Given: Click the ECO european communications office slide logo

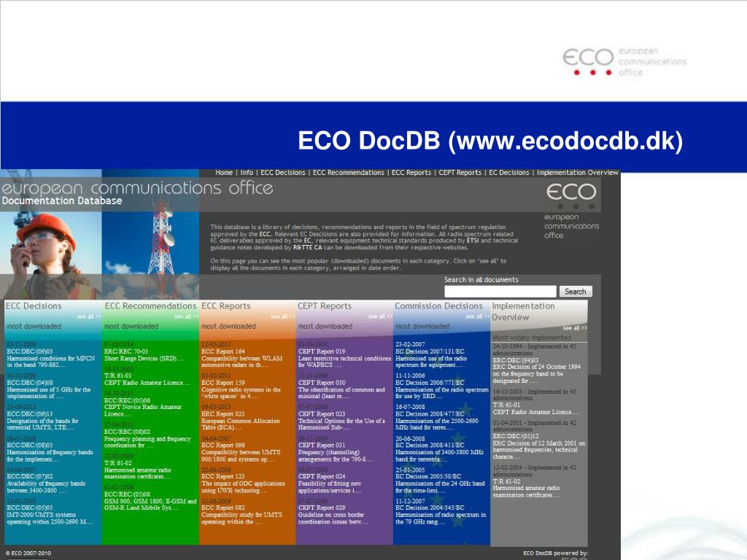Looking at the screenshot, I should [624, 62].
